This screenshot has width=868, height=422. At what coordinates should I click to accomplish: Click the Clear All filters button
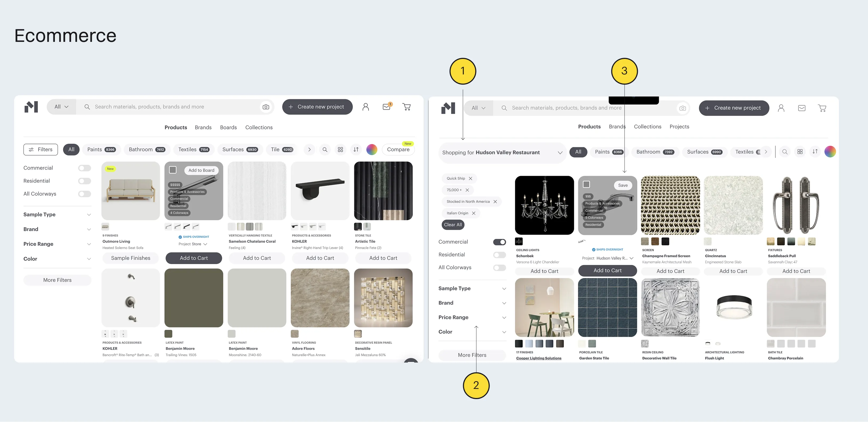point(453,225)
